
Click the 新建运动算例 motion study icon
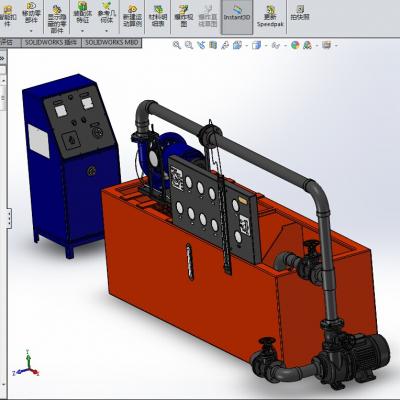coord(132,16)
